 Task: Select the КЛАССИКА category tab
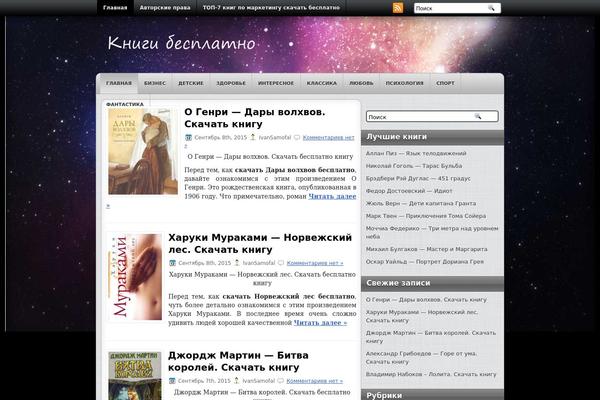coord(322,83)
